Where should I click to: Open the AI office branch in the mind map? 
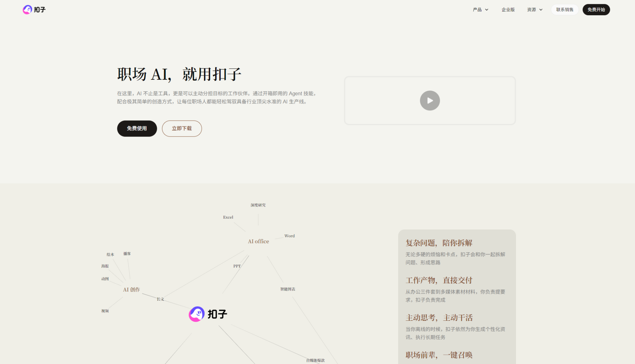(x=258, y=241)
